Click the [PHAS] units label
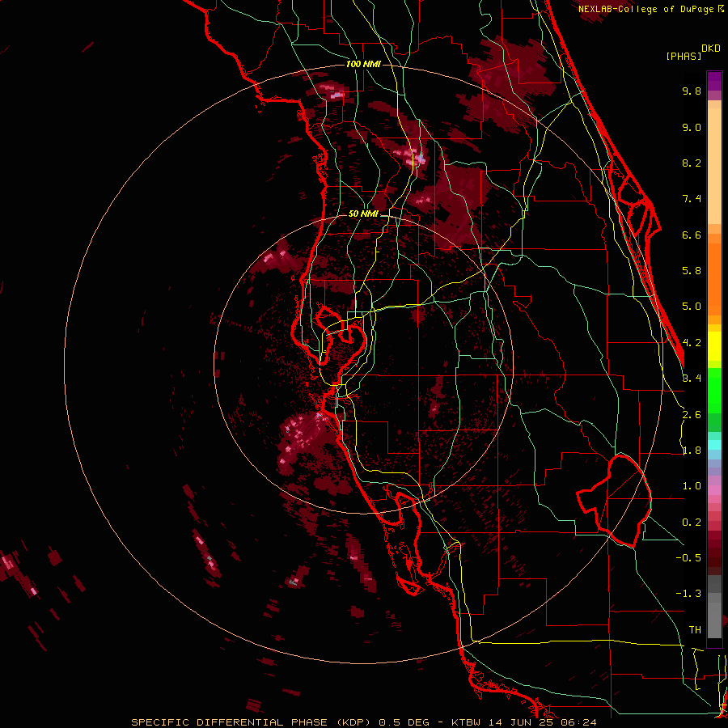 pyautogui.click(x=684, y=56)
